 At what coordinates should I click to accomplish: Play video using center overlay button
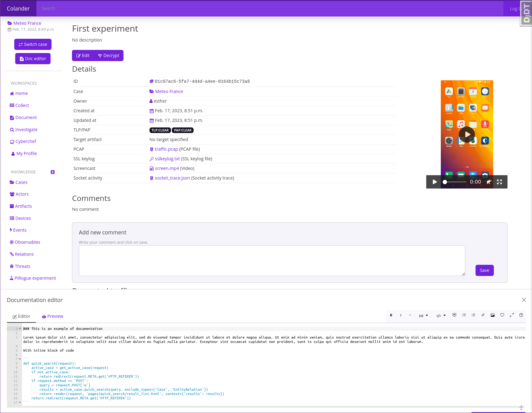pyautogui.click(x=467, y=134)
